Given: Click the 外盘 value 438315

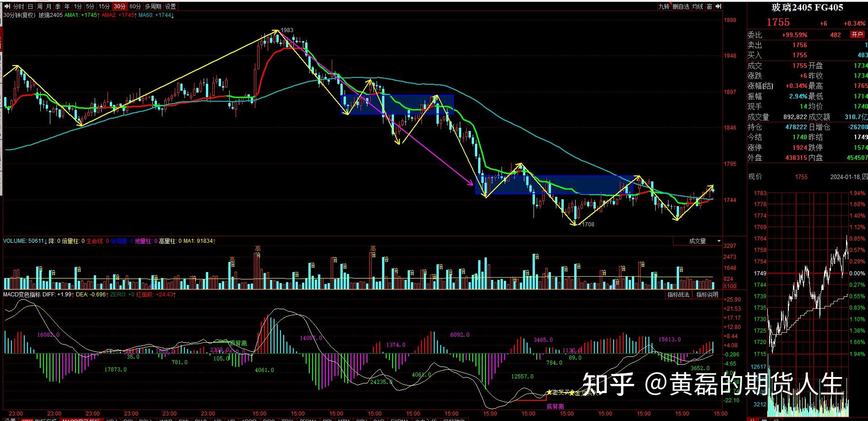Looking at the screenshot, I should click(x=796, y=158).
